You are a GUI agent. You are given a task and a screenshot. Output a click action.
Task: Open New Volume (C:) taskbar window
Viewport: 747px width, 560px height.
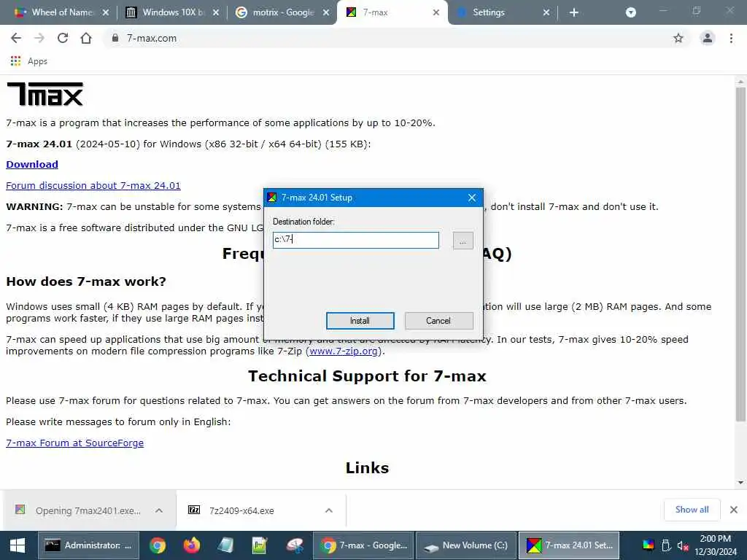[x=466, y=545]
